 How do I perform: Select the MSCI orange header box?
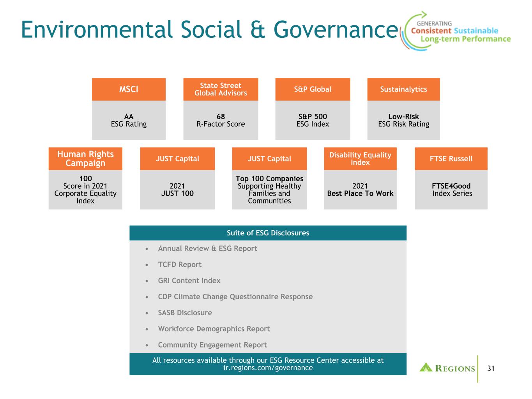(129, 89)
